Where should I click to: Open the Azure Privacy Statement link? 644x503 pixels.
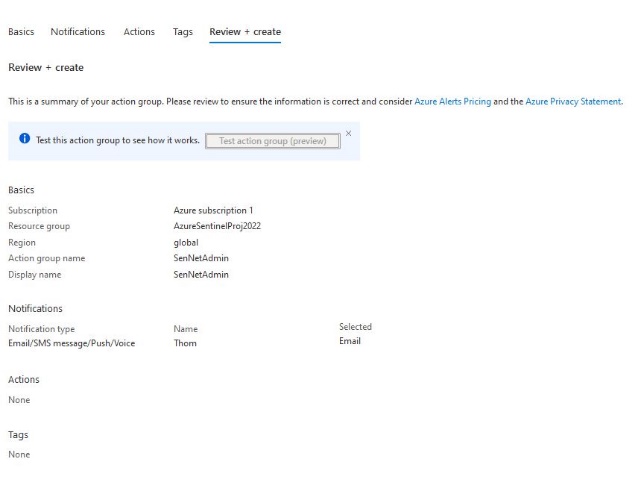573,101
